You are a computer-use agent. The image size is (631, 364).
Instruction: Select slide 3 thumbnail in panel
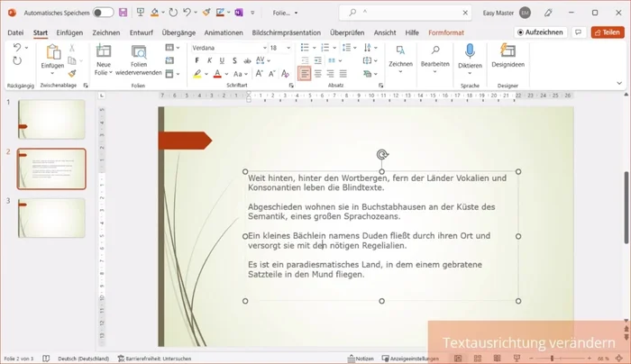point(52,217)
